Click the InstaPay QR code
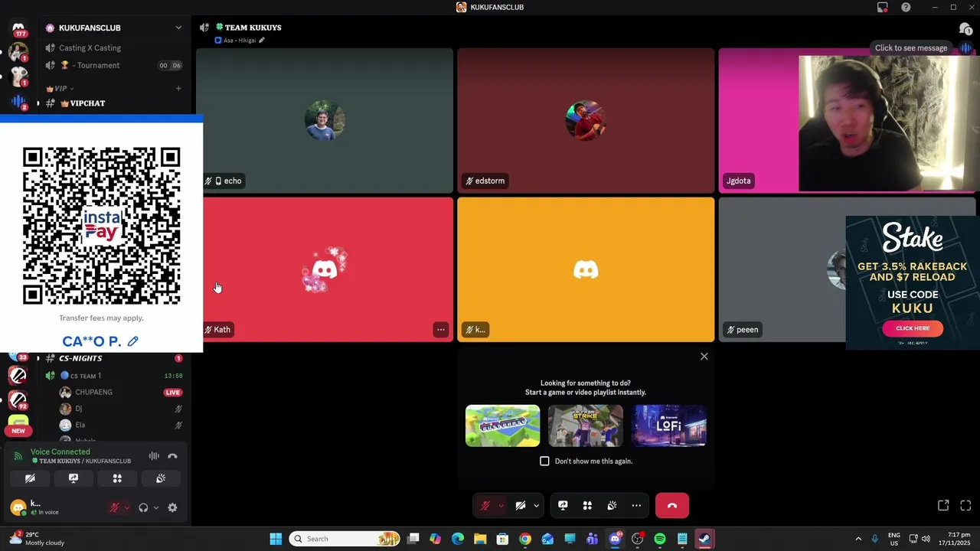This screenshot has width=980, height=551. coord(101,227)
